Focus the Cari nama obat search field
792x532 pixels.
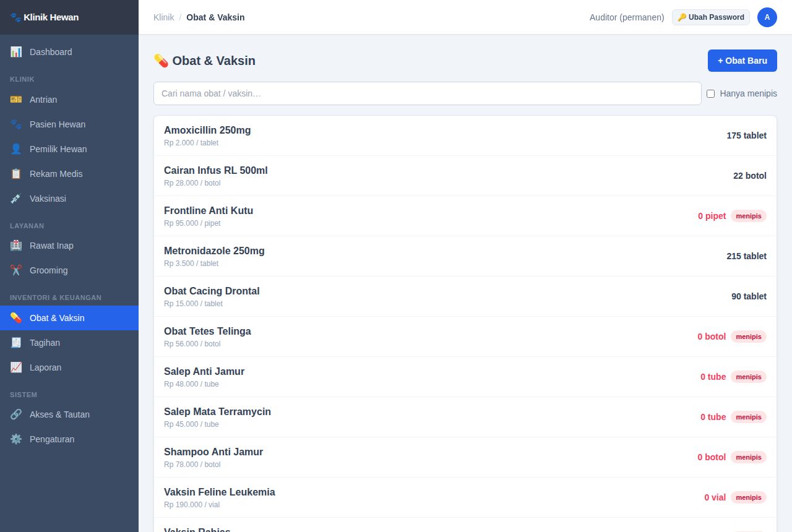tap(428, 93)
